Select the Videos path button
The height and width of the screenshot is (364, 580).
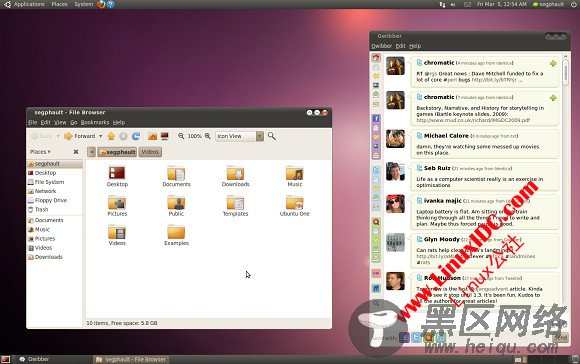pyautogui.click(x=150, y=152)
